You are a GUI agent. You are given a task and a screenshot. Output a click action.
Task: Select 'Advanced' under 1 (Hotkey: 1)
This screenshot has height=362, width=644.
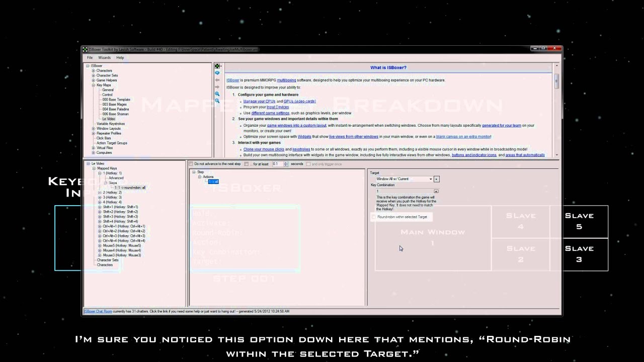116,178
